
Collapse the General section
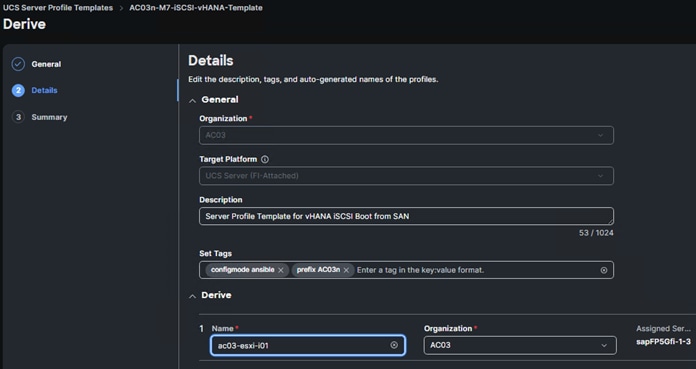(x=192, y=101)
